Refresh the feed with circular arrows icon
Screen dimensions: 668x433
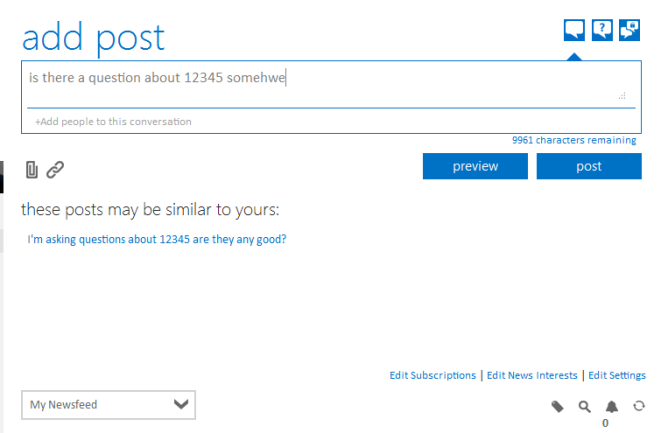[639, 406]
